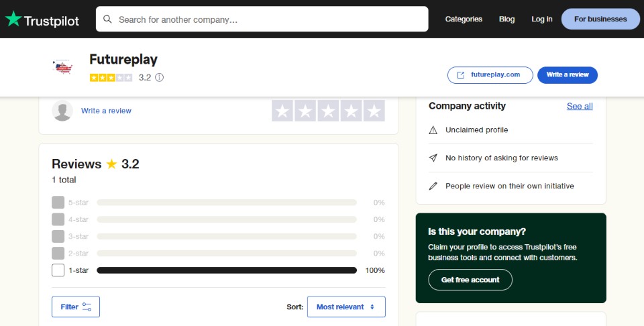This screenshot has width=644, height=326.
Task: Click the Is this your company? heading
Action: pyautogui.click(x=476, y=231)
